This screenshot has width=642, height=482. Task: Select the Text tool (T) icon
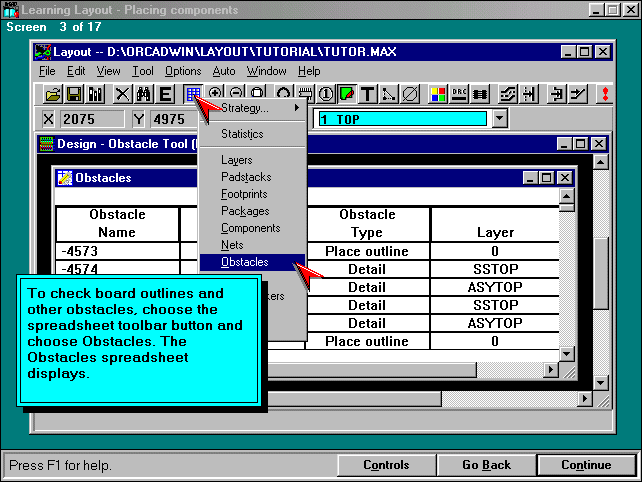pos(368,95)
